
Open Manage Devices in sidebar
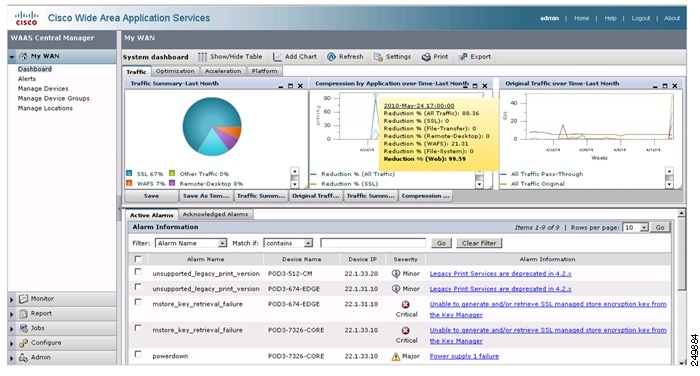(x=43, y=88)
